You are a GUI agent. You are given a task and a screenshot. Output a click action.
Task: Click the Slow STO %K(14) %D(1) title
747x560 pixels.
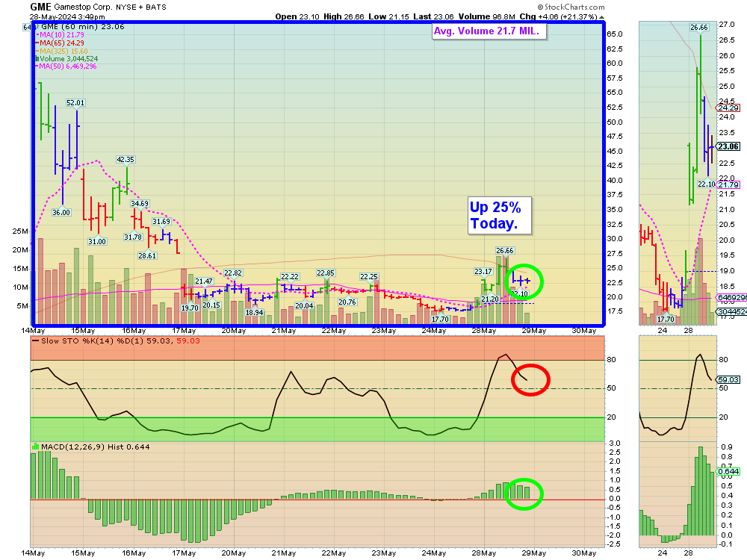(x=115, y=341)
